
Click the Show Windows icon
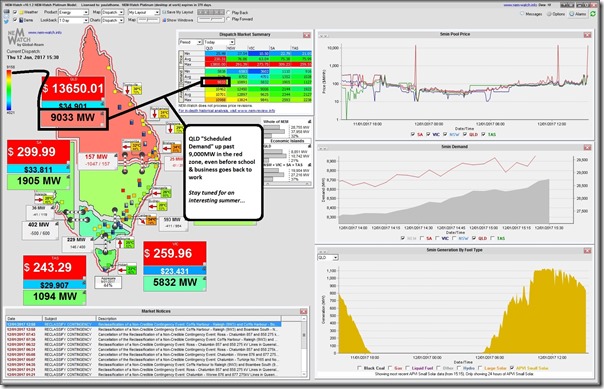[164, 20]
